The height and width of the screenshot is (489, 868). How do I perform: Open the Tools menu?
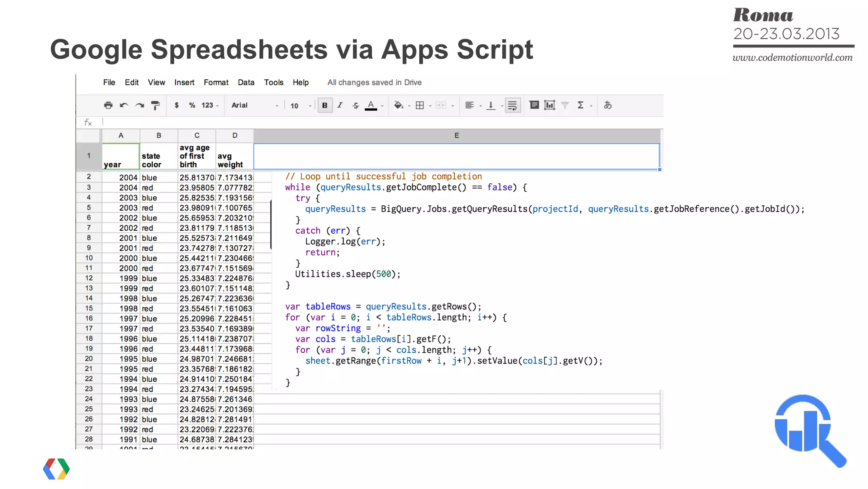pyautogui.click(x=274, y=82)
